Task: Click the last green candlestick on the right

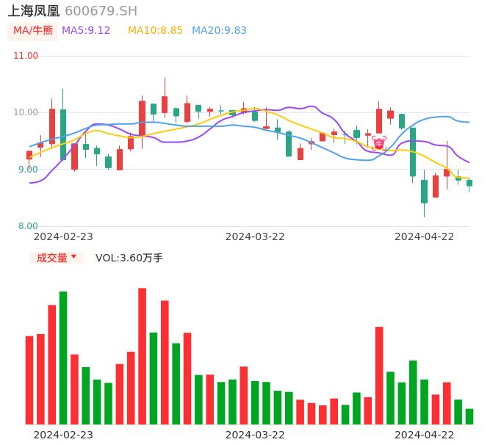Action: click(x=469, y=183)
